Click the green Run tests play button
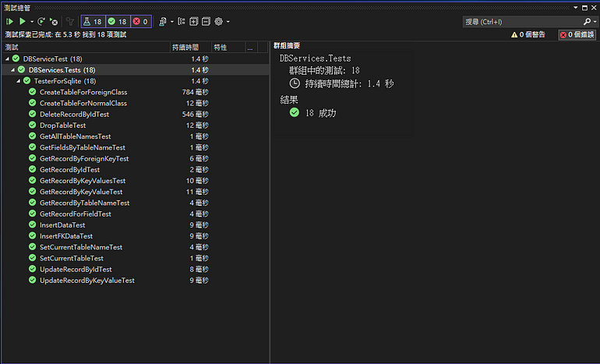This screenshot has height=364, width=600. pyautogui.click(x=23, y=21)
